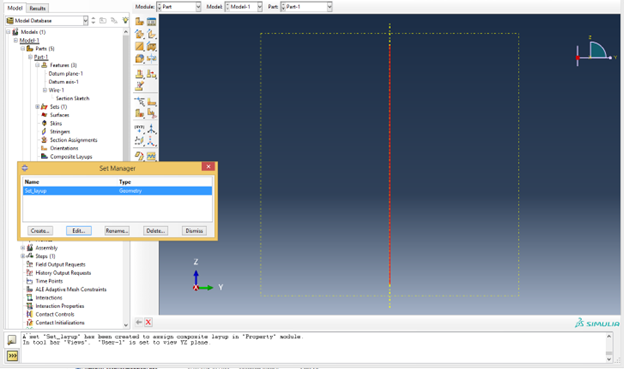Select the Partition Edge tool
This screenshot has height=369, width=624.
[139, 101]
